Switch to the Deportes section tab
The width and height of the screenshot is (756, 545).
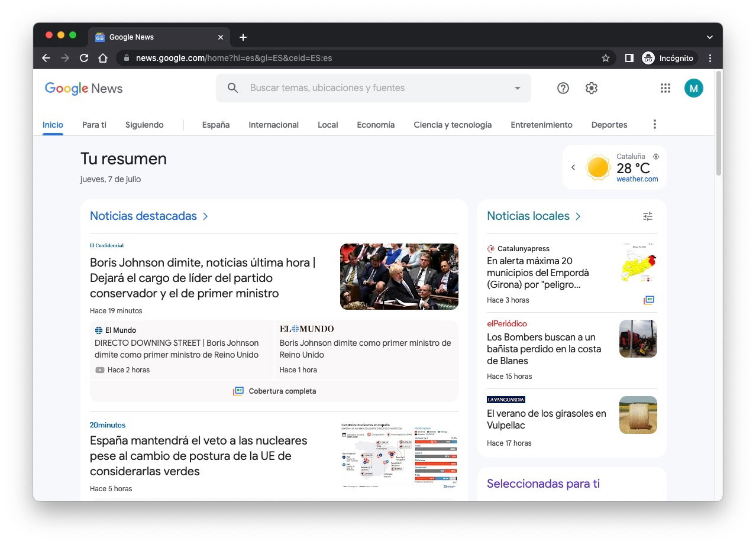coord(609,125)
